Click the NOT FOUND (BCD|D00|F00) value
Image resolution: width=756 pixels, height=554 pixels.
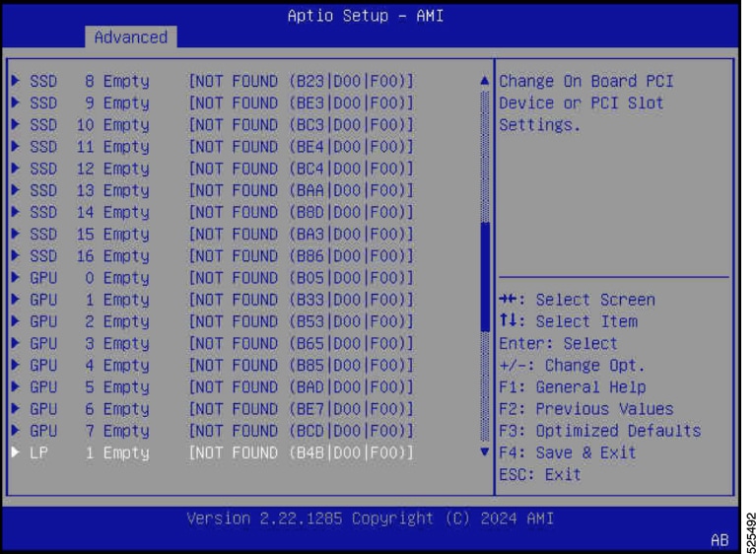[x=302, y=431]
